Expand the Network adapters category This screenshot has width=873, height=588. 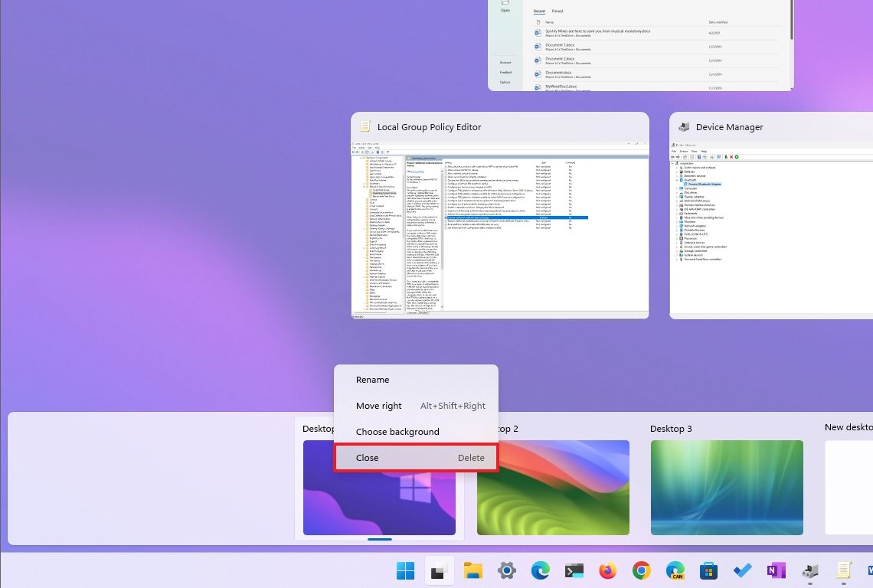676,226
